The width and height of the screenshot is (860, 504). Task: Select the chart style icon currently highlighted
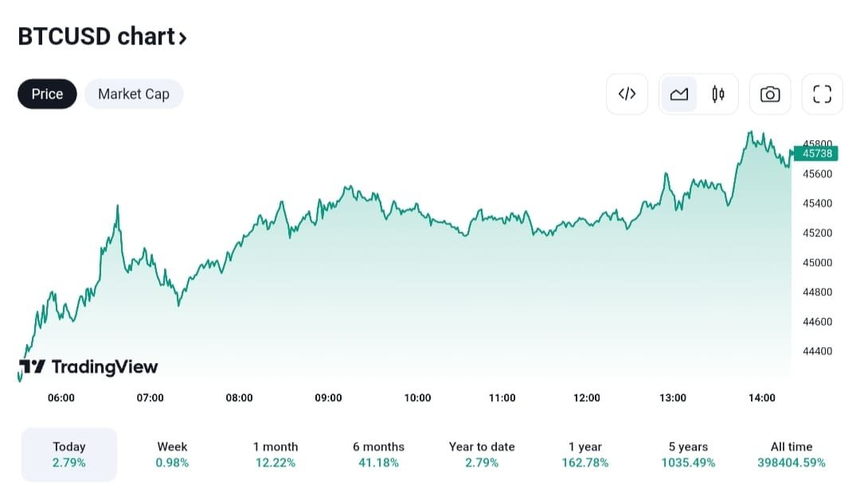click(x=678, y=93)
